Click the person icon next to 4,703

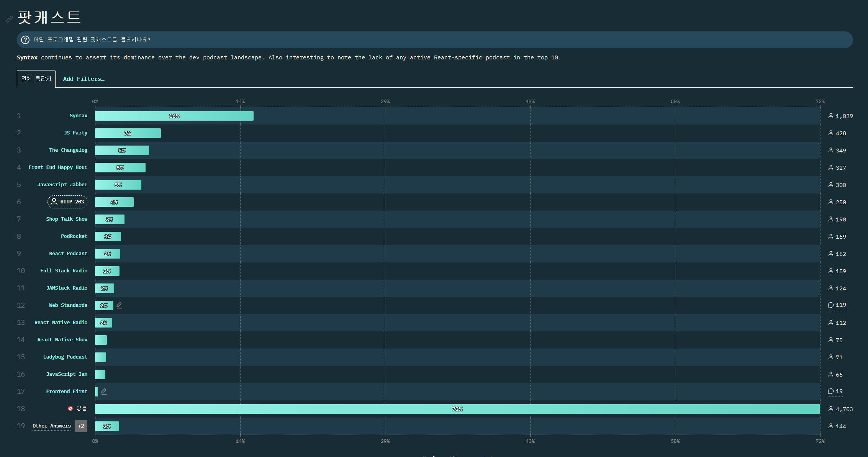pyautogui.click(x=830, y=409)
